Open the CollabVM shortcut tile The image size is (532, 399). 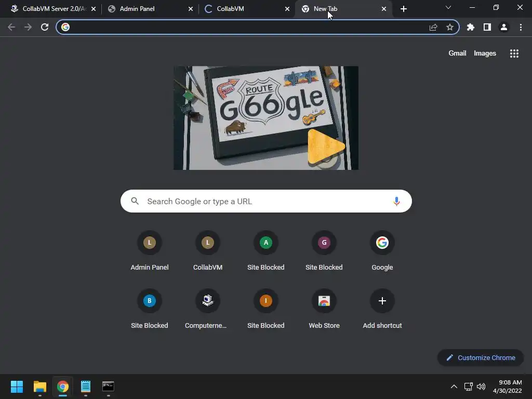coord(208,251)
